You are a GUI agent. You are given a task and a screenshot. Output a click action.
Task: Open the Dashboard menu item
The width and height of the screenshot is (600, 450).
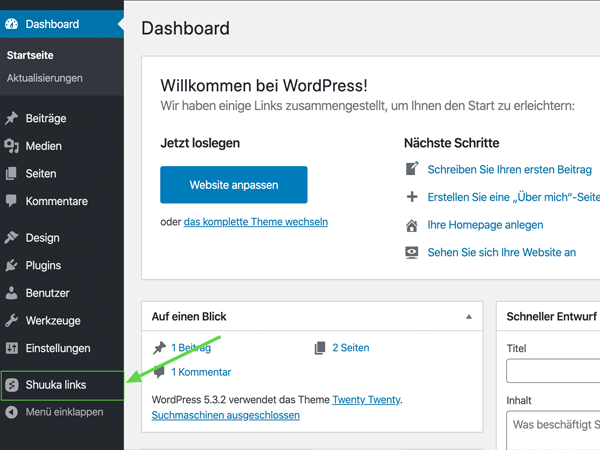(x=62, y=24)
